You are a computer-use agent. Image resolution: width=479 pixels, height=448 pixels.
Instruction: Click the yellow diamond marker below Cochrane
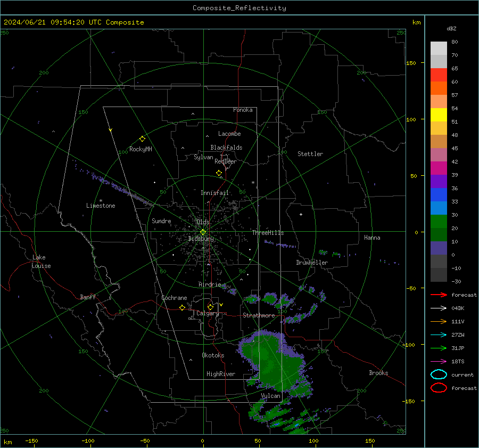(183, 308)
